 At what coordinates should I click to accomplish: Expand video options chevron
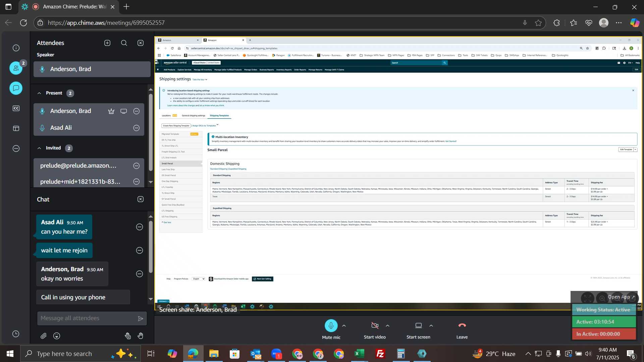tap(387, 325)
